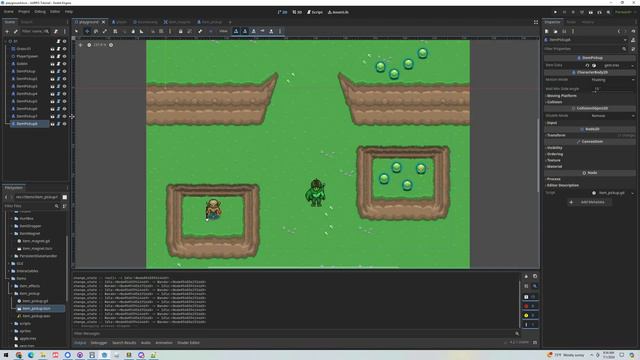Expand the Transform section
This screenshot has width=640, height=360.
589,135
